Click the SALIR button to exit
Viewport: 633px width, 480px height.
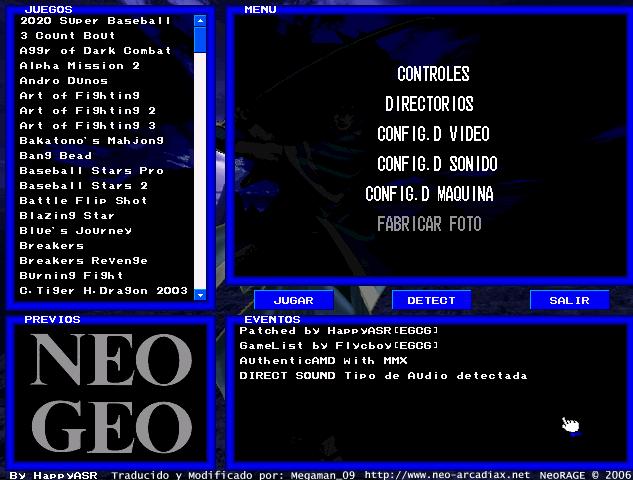[569, 300]
